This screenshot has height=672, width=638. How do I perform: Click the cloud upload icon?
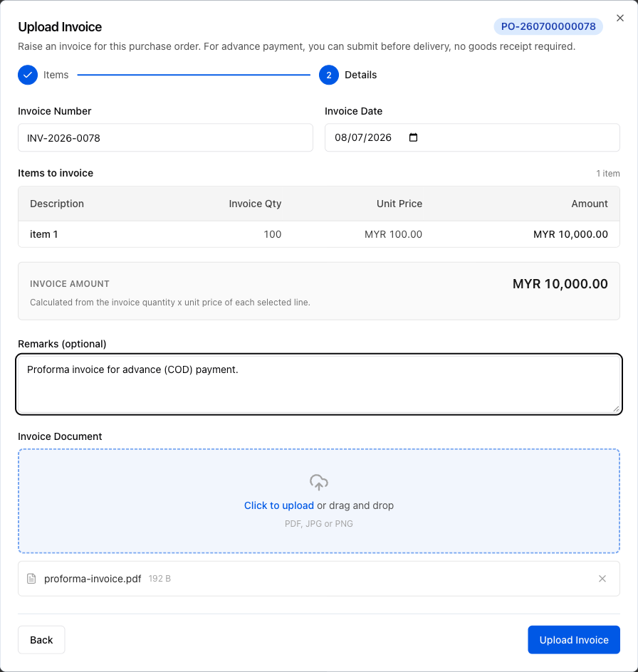pos(319,483)
